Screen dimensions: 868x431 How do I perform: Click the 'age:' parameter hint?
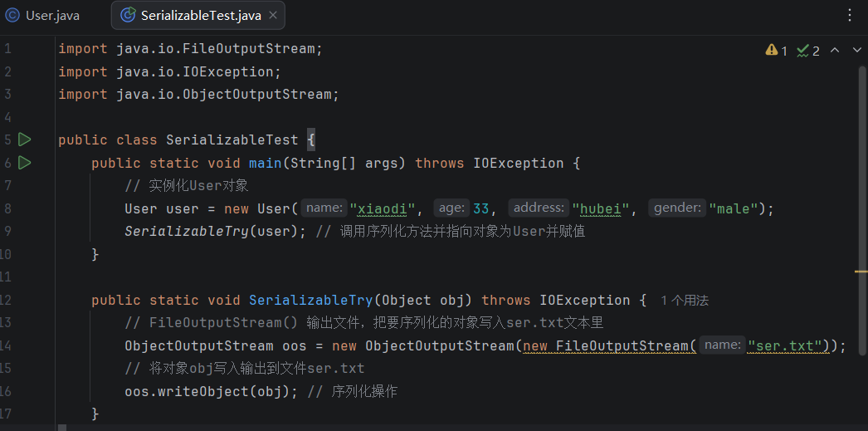pyautogui.click(x=451, y=208)
